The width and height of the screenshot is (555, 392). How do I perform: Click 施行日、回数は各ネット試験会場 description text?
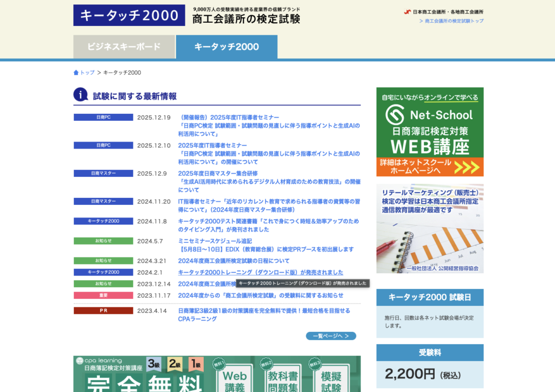pos(429,322)
